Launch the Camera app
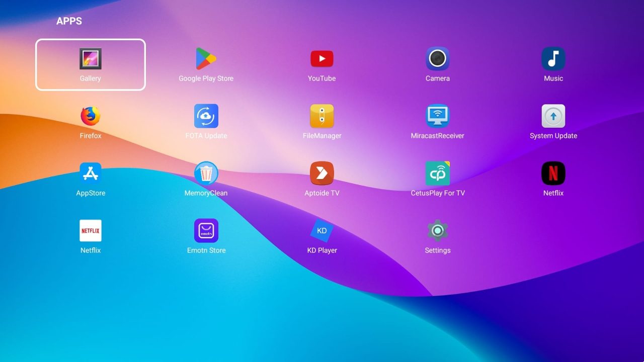Screen dimensions: 644x362 437,59
